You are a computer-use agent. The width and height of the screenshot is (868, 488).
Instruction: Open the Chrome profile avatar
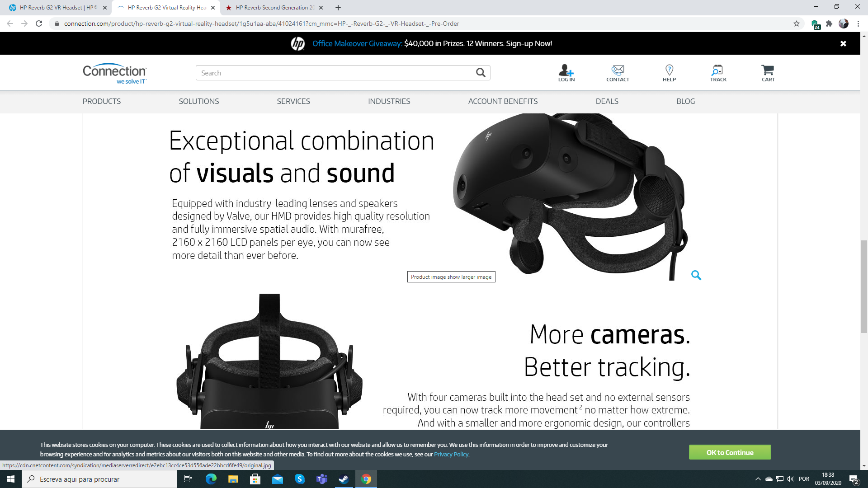[x=844, y=23]
